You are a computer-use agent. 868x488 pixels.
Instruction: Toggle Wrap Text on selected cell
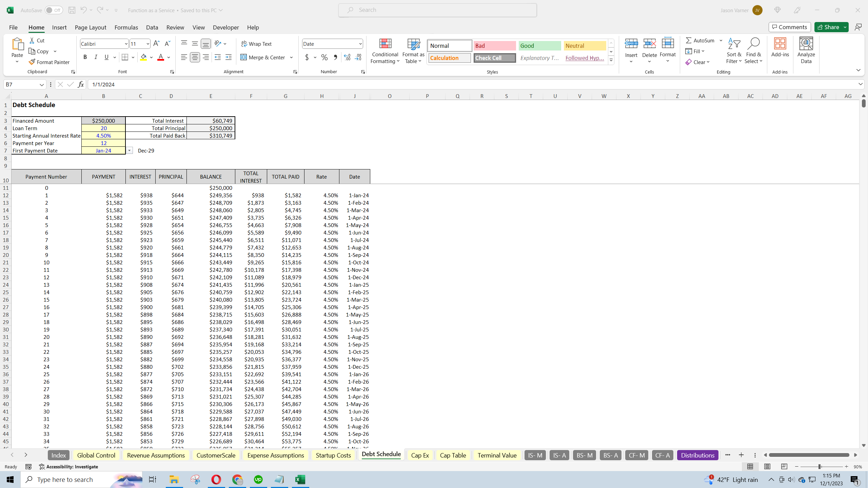click(256, 44)
